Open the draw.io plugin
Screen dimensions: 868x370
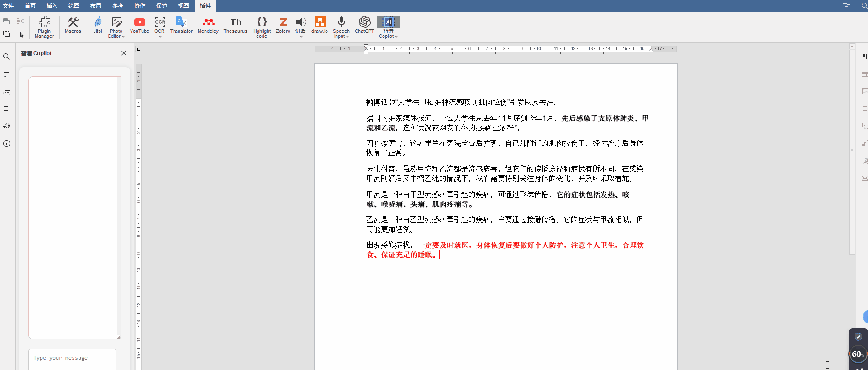pos(320,25)
